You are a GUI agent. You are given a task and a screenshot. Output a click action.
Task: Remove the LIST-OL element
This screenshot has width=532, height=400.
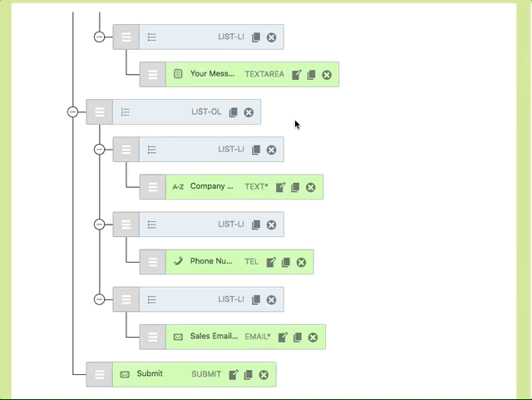[249, 112]
